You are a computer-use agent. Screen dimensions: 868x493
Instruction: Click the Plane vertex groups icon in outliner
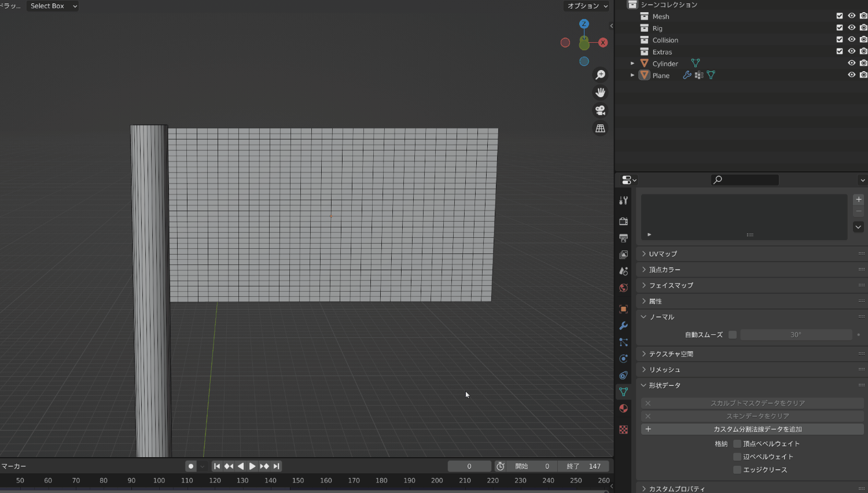point(699,75)
